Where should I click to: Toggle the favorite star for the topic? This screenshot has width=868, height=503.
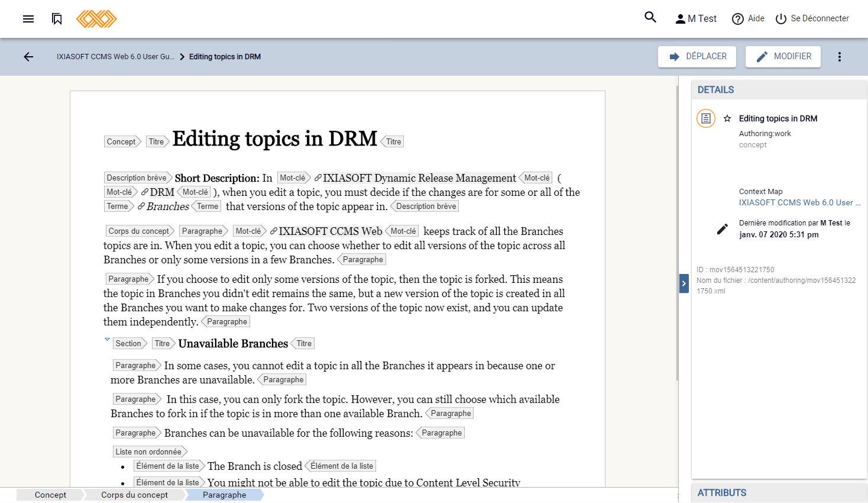[727, 118]
